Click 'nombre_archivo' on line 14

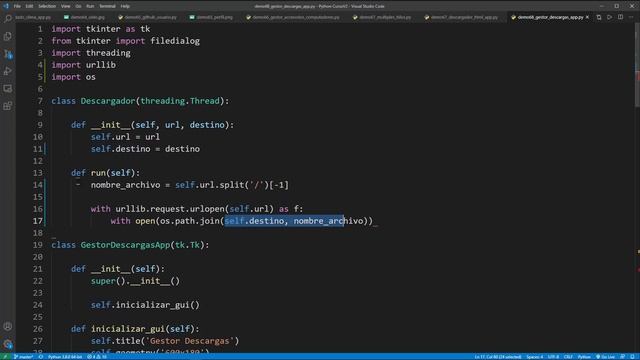click(x=125, y=185)
